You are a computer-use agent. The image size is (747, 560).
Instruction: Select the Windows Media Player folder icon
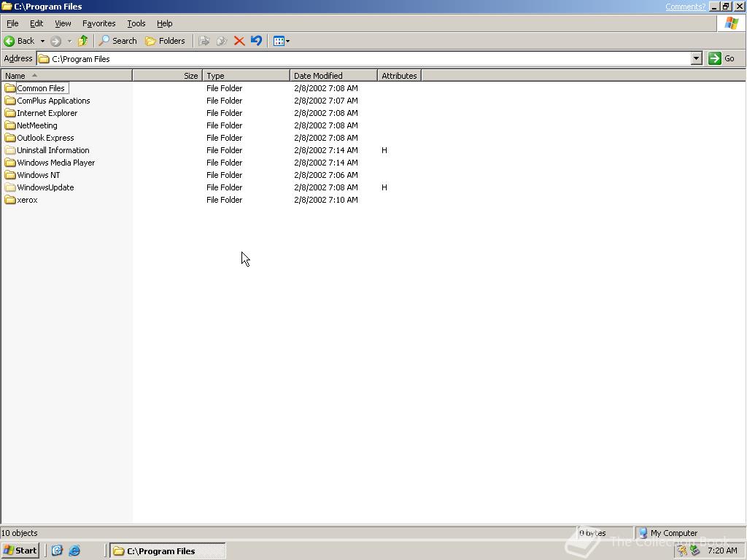[x=10, y=163]
